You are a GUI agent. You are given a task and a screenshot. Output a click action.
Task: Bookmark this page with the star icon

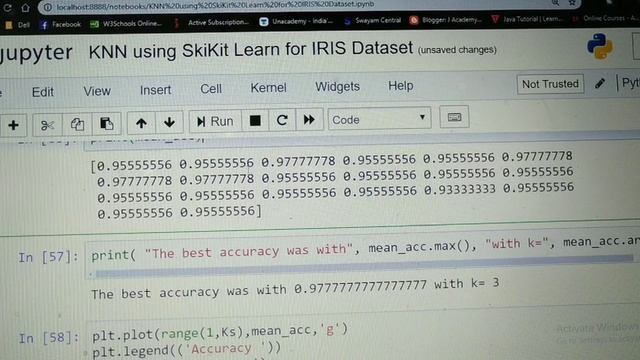click(572, 3)
